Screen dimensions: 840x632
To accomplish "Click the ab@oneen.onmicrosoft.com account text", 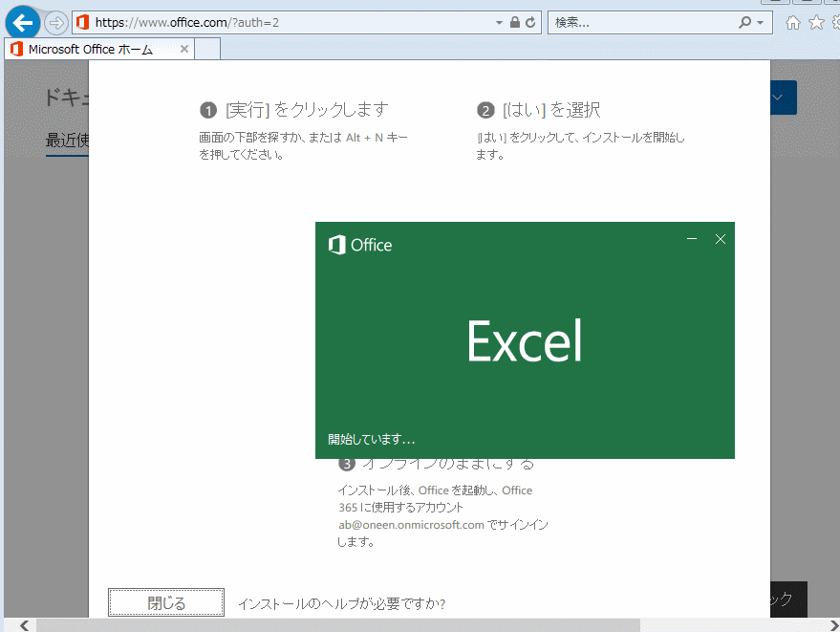I will [x=411, y=525].
